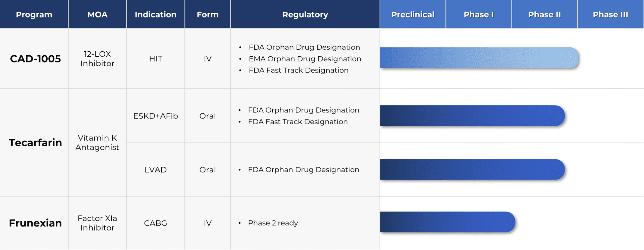Select the Preclinical stage header
This screenshot has width=644, height=250.
413,14
